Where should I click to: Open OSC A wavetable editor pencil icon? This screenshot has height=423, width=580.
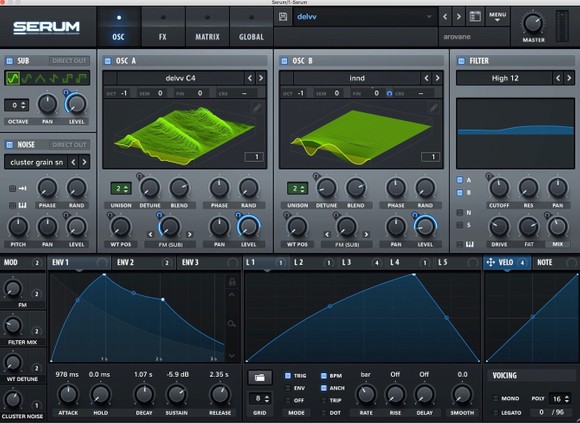point(257,108)
